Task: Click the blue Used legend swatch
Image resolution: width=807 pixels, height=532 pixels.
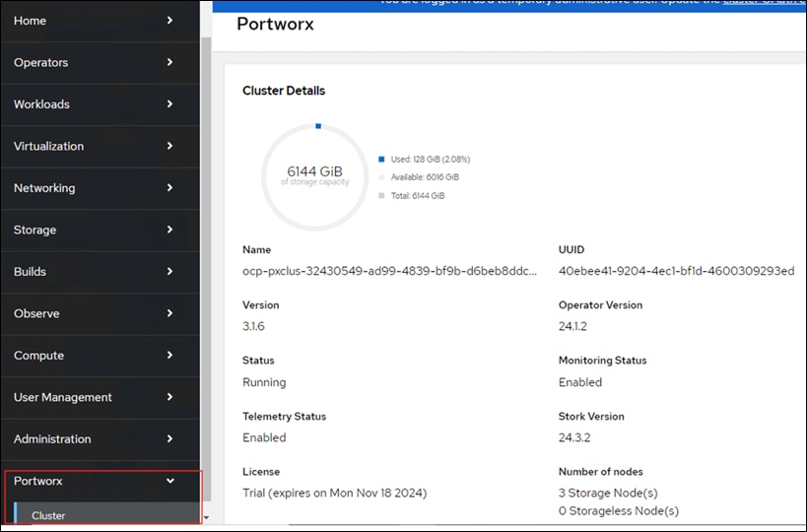Action: coord(381,159)
